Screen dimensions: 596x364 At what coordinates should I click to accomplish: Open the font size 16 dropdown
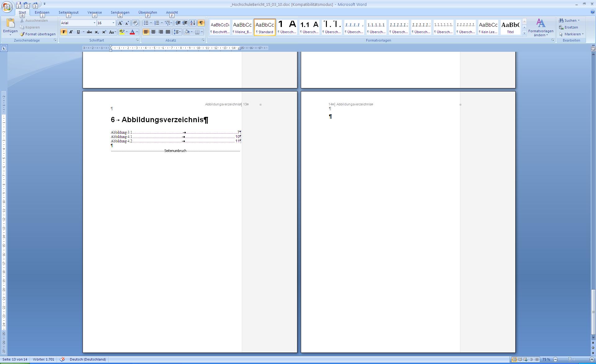tap(113, 23)
